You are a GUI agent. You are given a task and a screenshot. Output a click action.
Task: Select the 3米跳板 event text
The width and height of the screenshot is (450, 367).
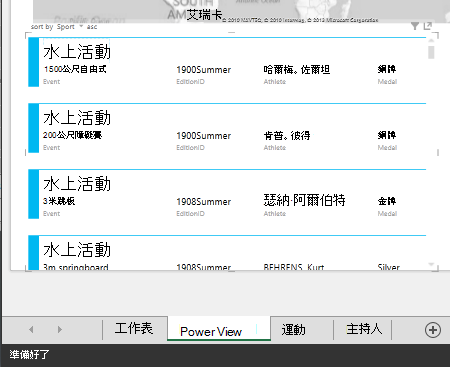(x=59, y=201)
